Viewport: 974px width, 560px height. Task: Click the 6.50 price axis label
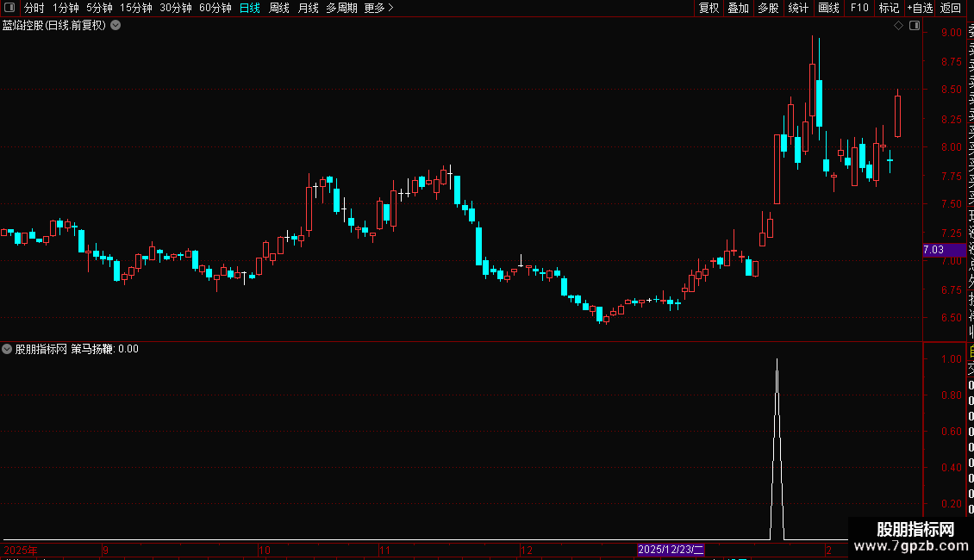click(x=951, y=317)
